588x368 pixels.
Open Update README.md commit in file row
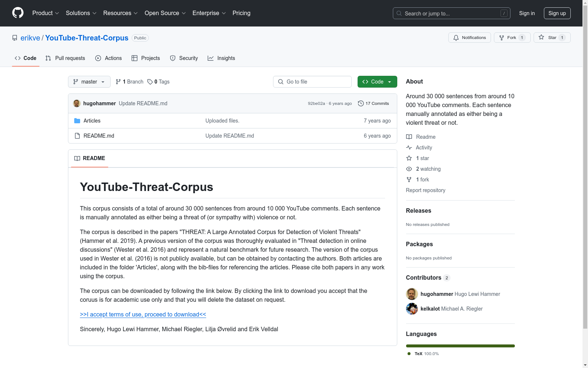tap(230, 136)
